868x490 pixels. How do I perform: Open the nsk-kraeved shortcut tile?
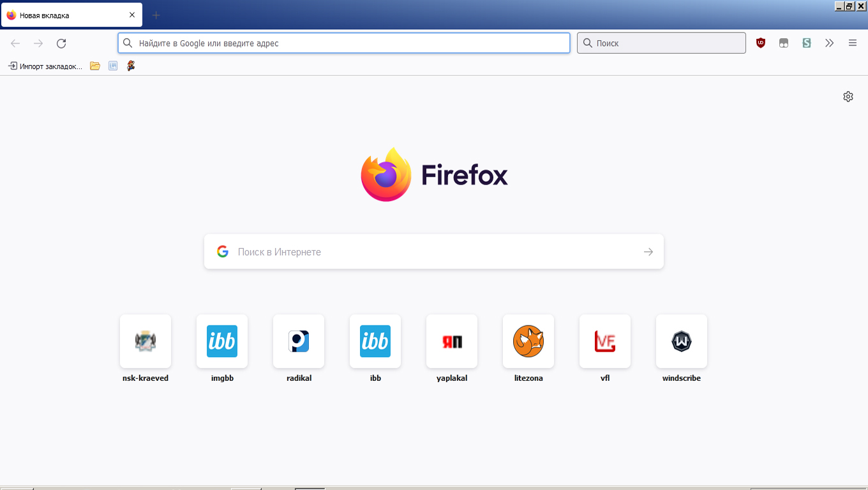(x=146, y=341)
